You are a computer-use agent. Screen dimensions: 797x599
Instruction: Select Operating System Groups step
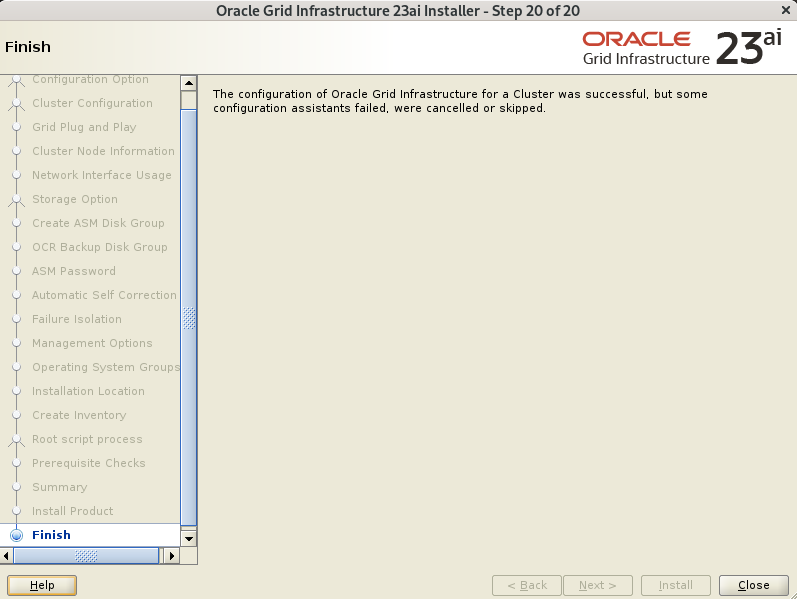pyautogui.click(x=106, y=367)
